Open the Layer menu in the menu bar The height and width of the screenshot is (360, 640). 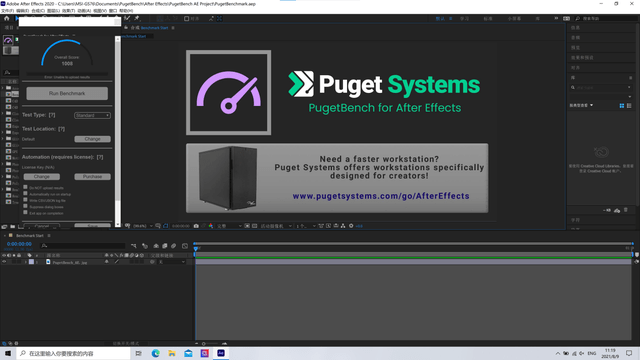pos(53,11)
